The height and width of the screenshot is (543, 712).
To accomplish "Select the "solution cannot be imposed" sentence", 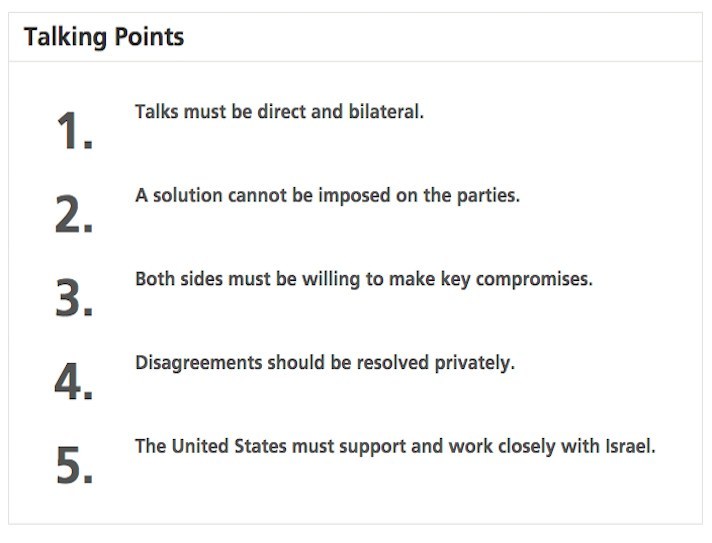I will tap(327, 196).
